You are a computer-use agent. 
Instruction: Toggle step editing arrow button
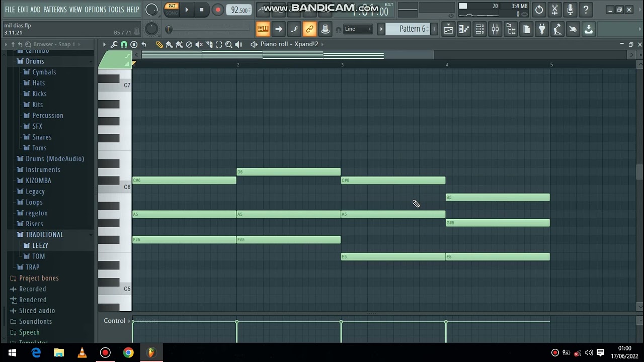tap(278, 29)
